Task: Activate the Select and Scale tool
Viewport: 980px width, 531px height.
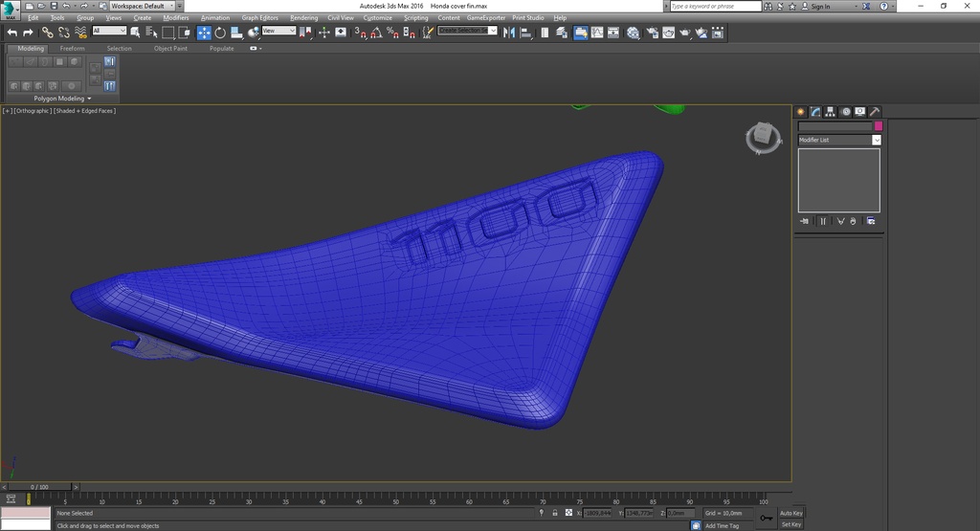Action: pyautogui.click(x=236, y=33)
